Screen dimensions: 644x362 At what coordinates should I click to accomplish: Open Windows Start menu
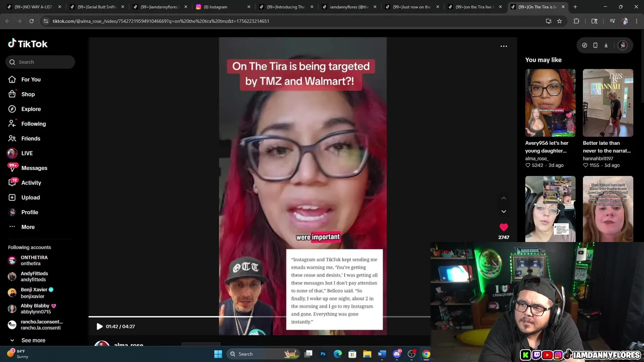[218, 354]
